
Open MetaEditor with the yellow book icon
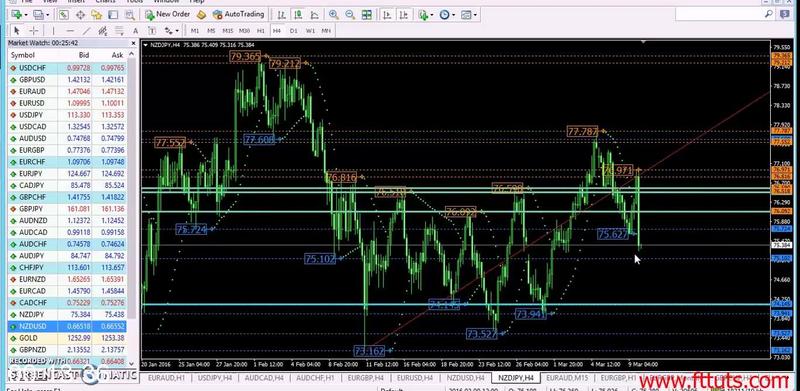[202, 15]
